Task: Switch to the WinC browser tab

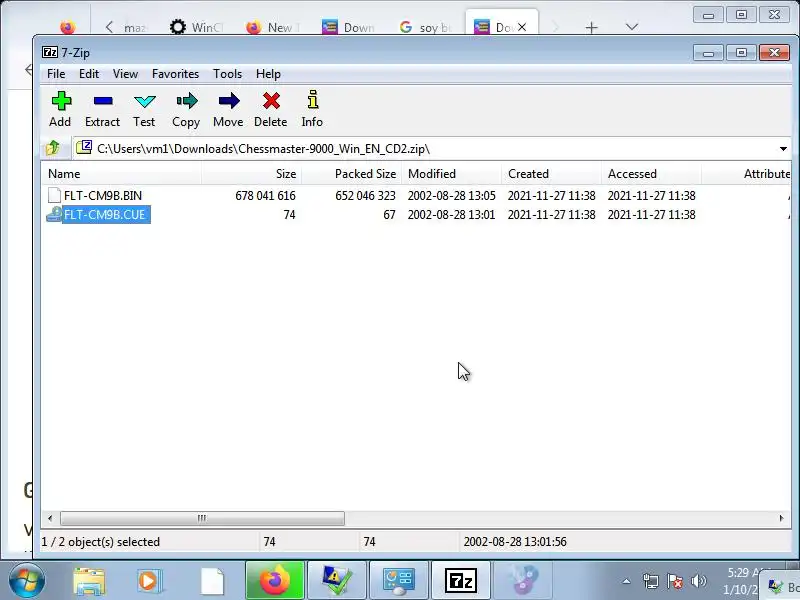Action: 196,27
